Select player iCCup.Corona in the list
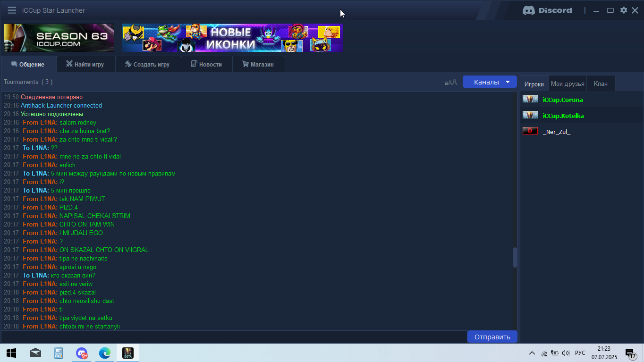Viewport: 644px width, 362px height. [582, 100]
